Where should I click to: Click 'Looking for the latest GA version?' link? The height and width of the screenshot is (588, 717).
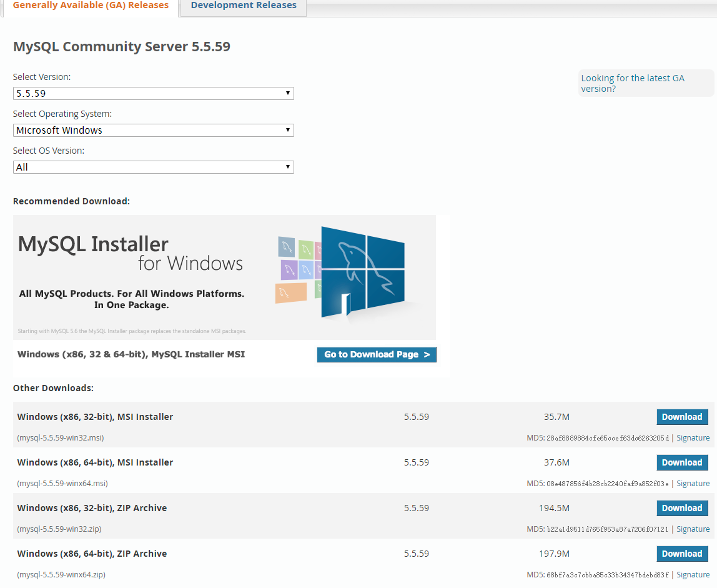tap(633, 83)
